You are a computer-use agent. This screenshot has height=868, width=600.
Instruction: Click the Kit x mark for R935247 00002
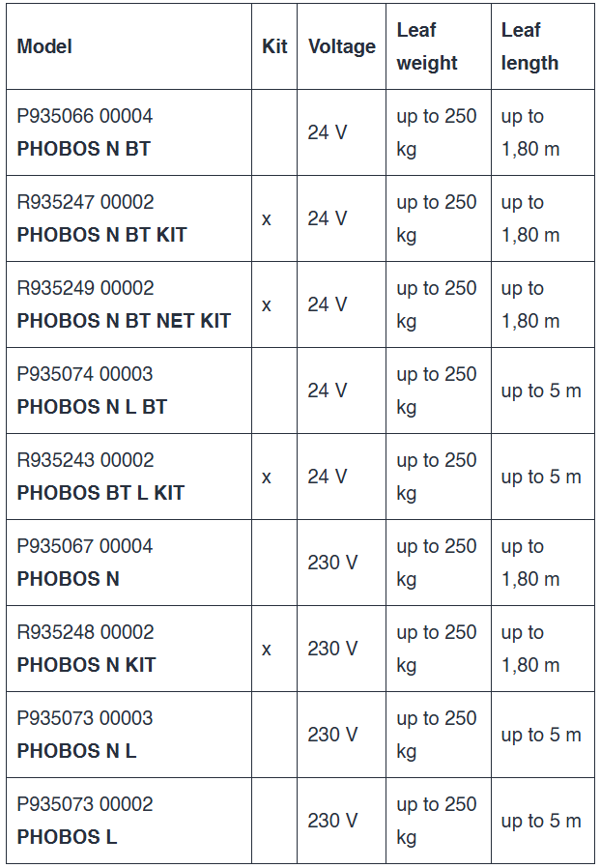267,219
